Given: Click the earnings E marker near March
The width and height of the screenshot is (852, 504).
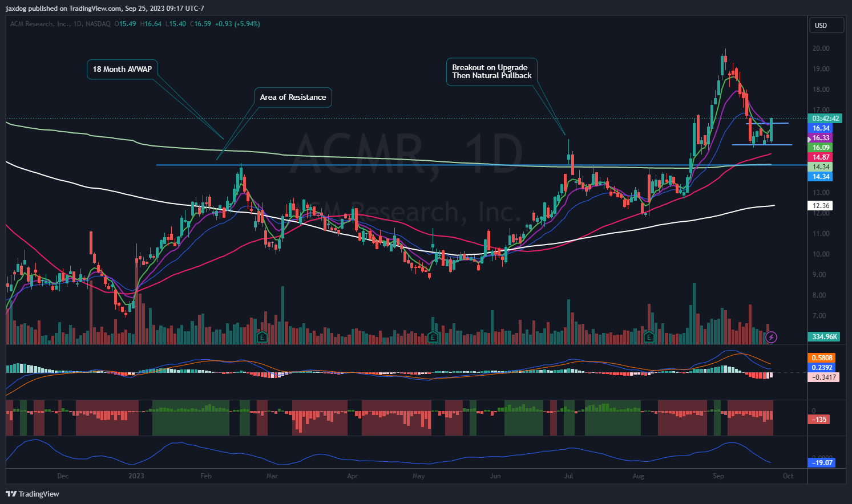Looking at the screenshot, I should (263, 337).
